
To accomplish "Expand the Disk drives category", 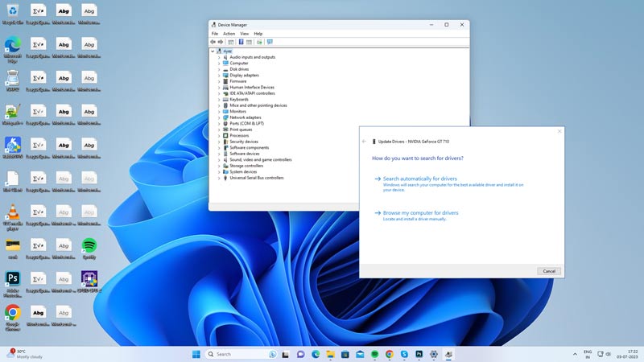I will click(219, 69).
